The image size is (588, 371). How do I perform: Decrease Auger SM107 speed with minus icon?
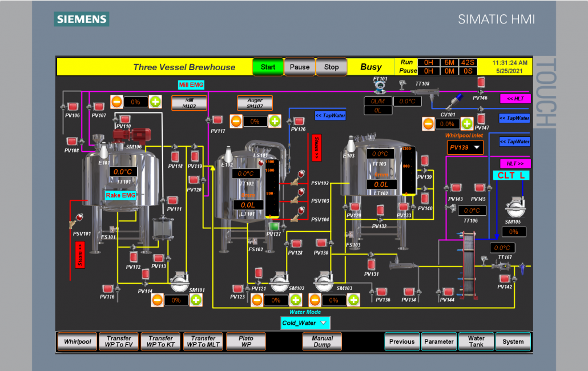pos(236,122)
